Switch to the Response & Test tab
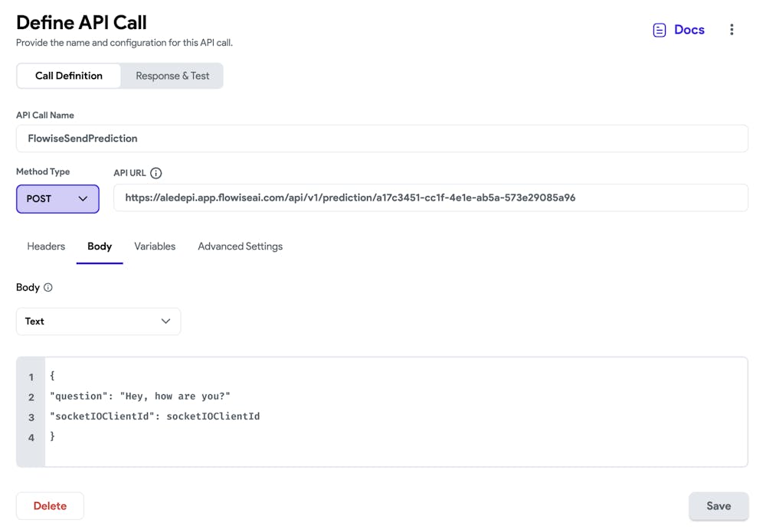Image resolution: width=766 pixels, height=532 pixels. pos(172,76)
